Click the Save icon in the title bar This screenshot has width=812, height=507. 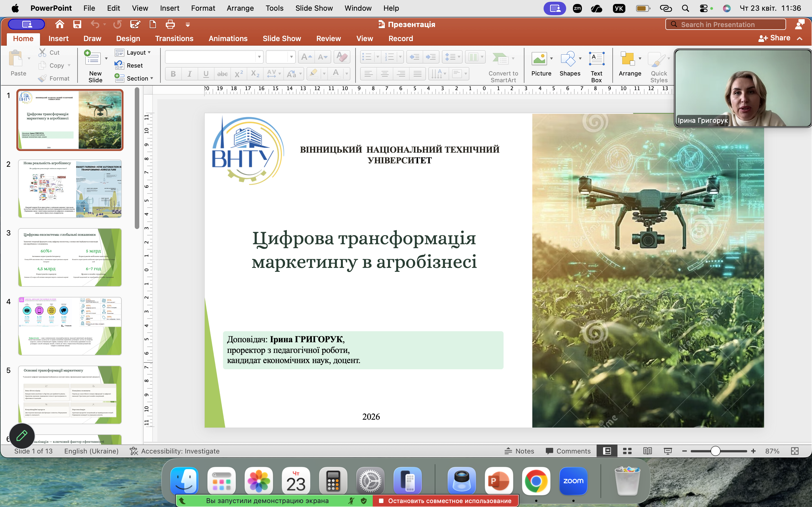tap(77, 25)
